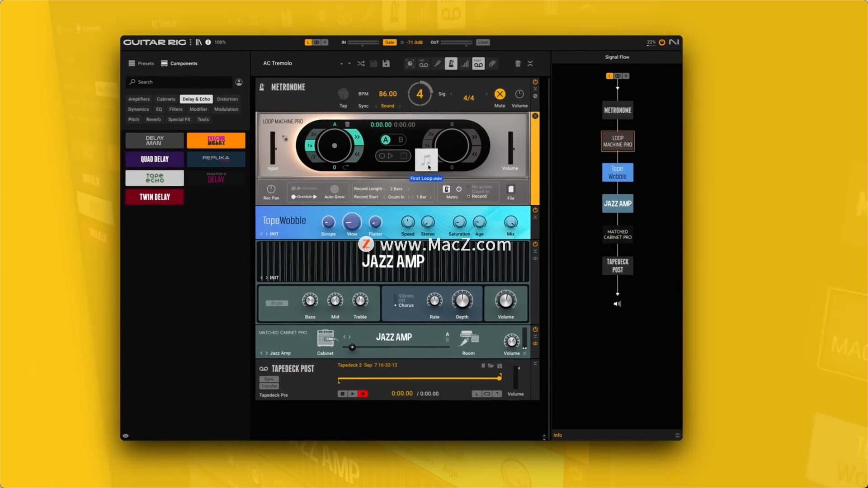The height and width of the screenshot is (488, 868).
Task: Select the Modulation category
Action: 226,109
